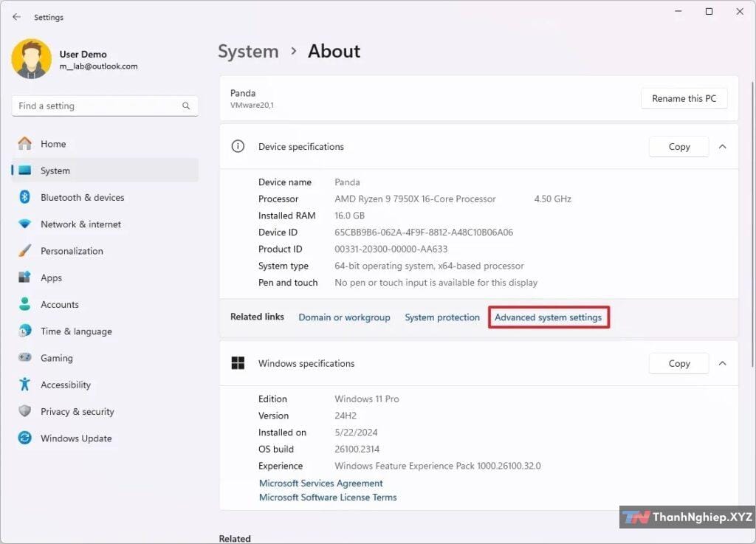Click the Windows 11 Pro edition text
The width and height of the screenshot is (756, 544).
point(367,399)
